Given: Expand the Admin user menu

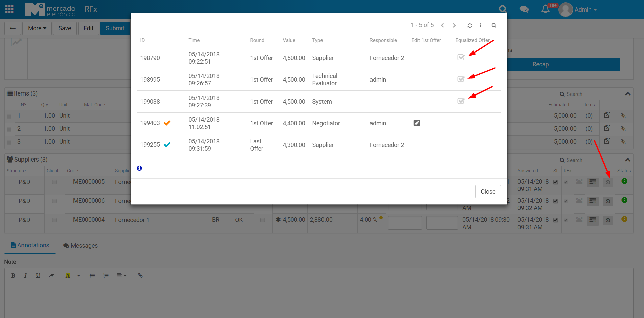Looking at the screenshot, I should pos(585,10).
